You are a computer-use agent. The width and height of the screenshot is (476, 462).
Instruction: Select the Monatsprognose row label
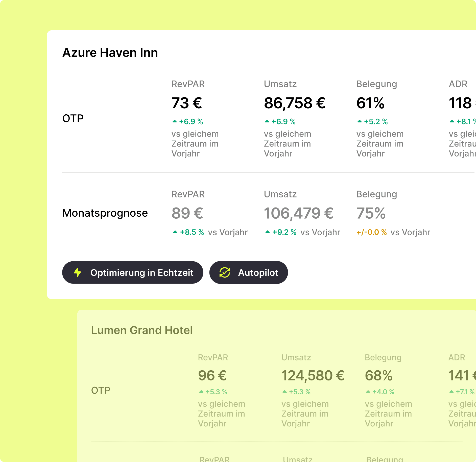click(105, 213)
